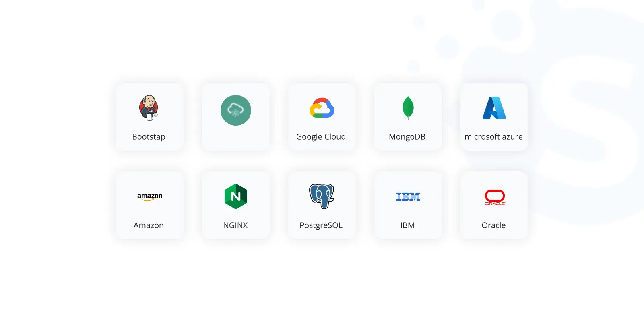Click the MongoDB green leaf icon
Viewport: 644px width, 322px height.
(408, 108)
